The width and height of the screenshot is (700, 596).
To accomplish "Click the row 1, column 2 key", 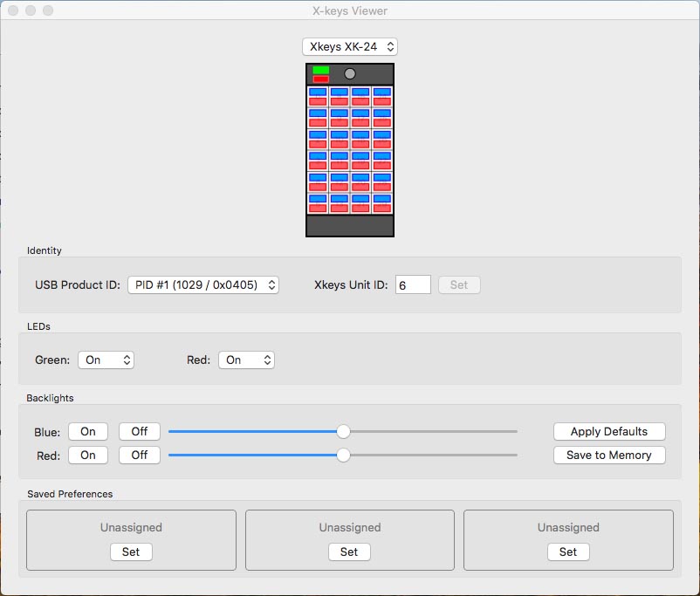I will [x=340, y=97].
